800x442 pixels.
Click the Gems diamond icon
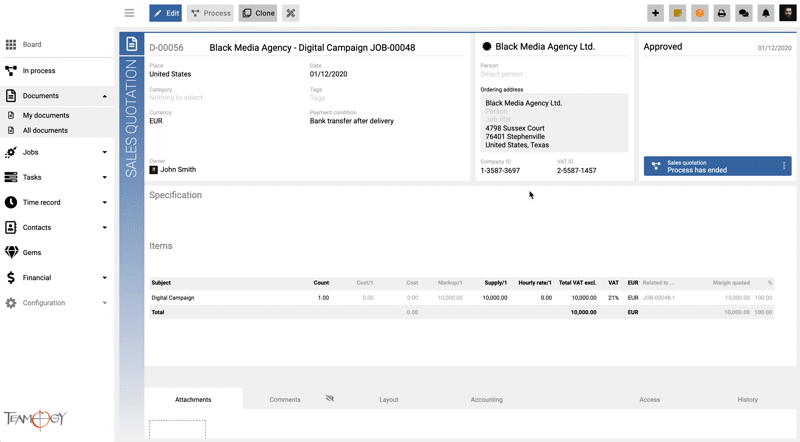click(11, 252)
